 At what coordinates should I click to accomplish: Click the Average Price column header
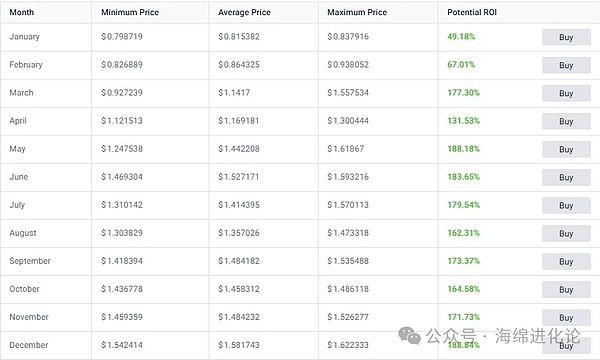(x=245, y=12)
